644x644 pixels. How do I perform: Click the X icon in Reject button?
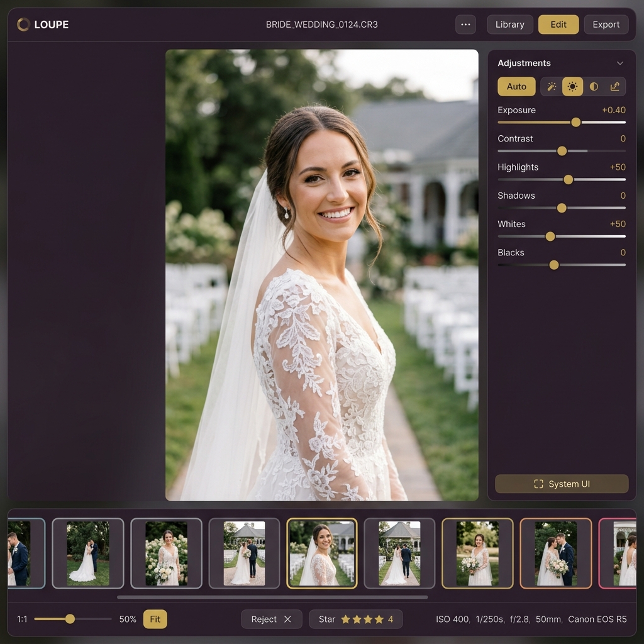point(287,619)
